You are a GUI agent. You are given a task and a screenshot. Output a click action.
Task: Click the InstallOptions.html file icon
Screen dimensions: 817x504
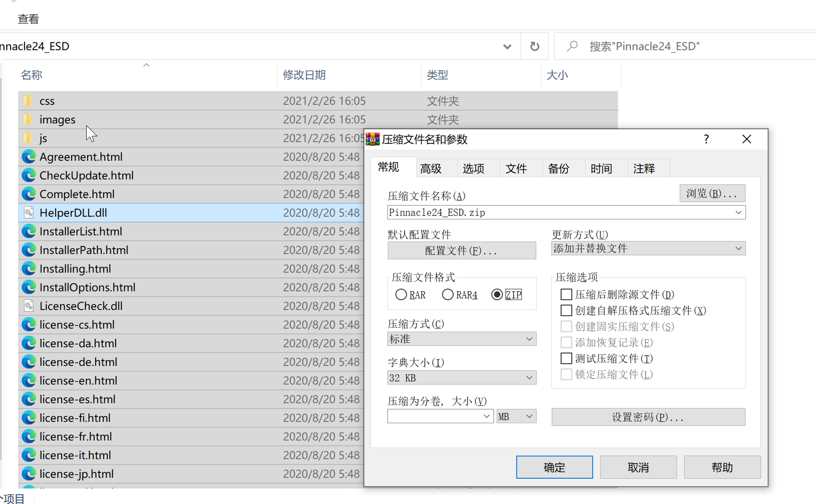pos(29,287)
